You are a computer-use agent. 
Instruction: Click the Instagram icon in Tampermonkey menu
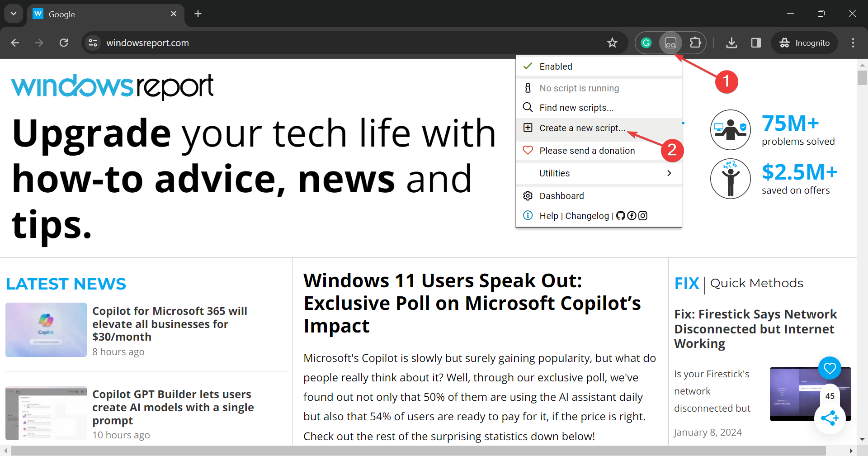click(643, 216)
